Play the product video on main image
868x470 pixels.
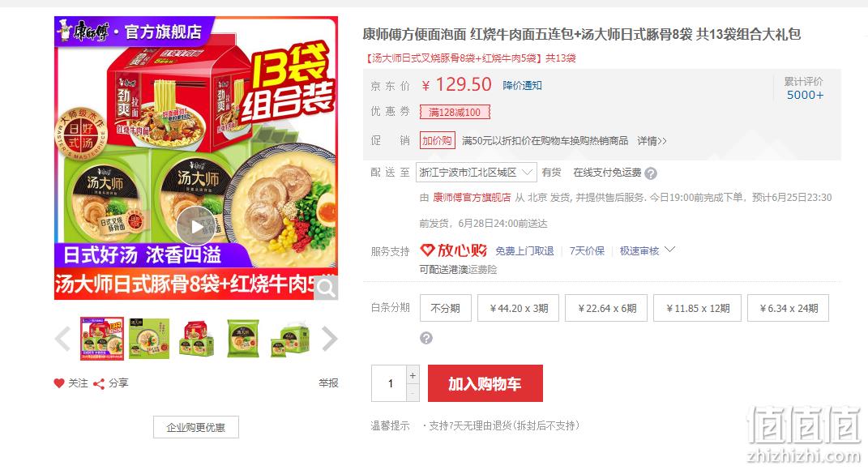pyautogui.click(x=196, y=226)
